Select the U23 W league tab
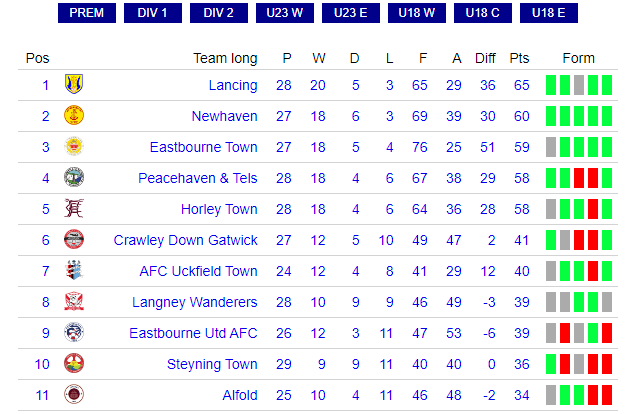638x414 pixels. [285, 13]
